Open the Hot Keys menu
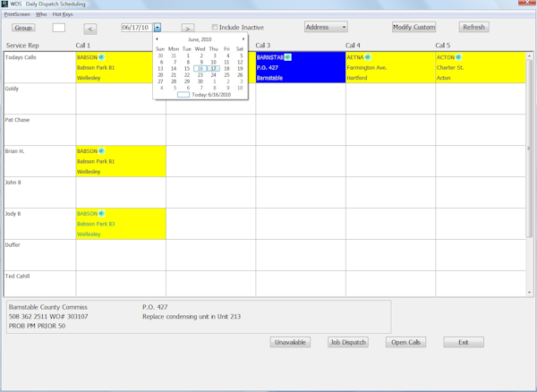This screenshot has width=537, height=392. [x=63, y=14]
